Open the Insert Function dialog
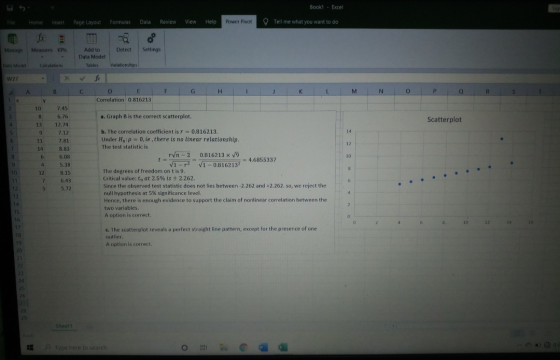The width and height of the screenshot is (560, 360). [97, 78]
